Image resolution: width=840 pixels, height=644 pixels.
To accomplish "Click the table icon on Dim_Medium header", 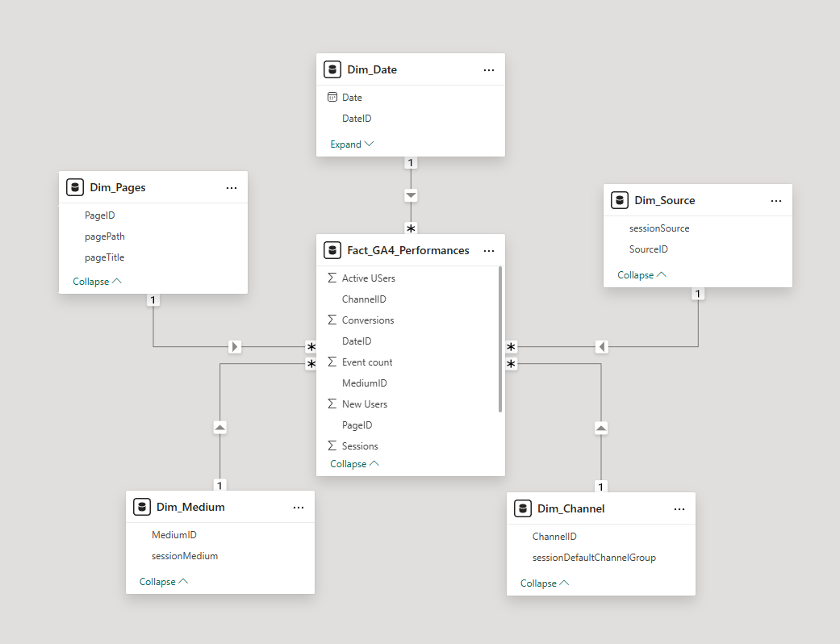I will [142, 507].
